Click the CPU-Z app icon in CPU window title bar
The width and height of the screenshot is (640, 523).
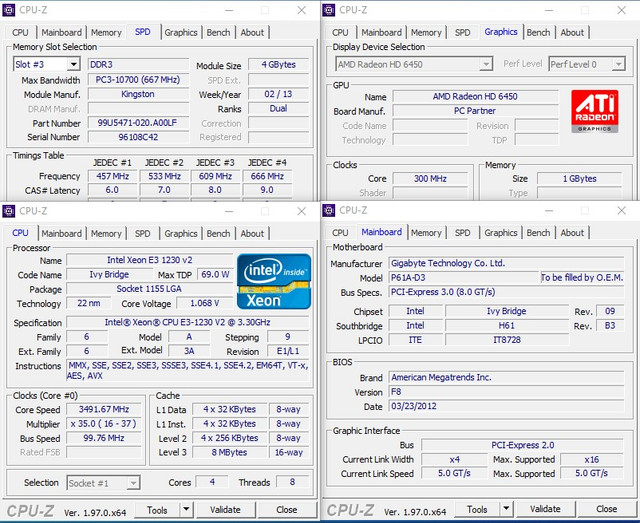click(x=9, y=211)
